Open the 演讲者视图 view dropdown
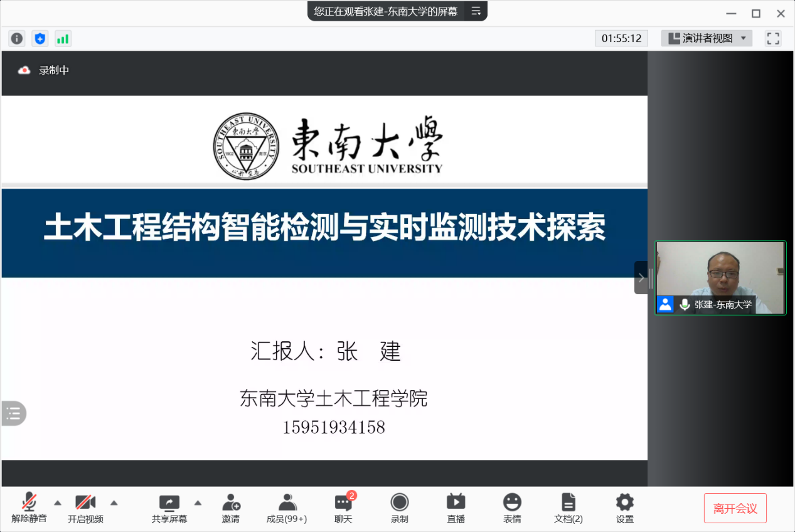Viewport: 795px width, 532px height. tap(707, 38)
